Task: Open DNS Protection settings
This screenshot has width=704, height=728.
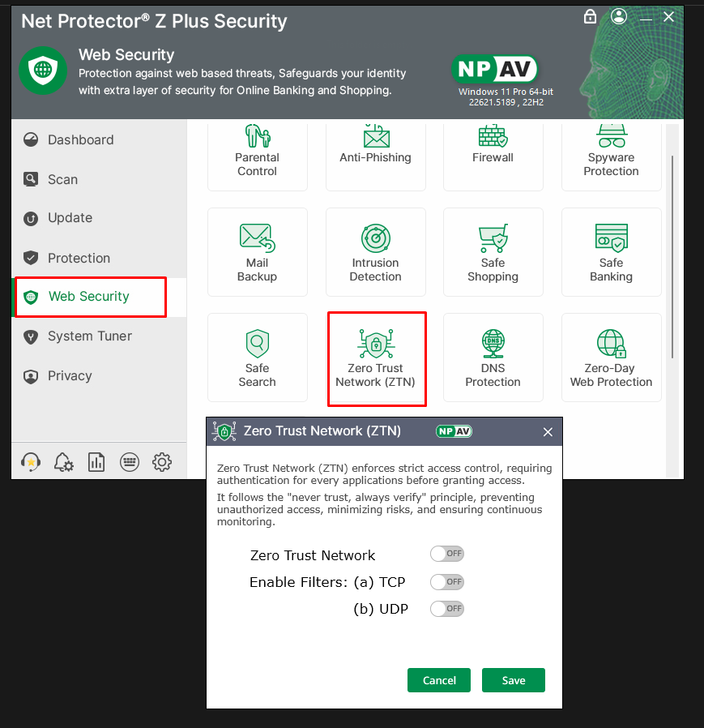Action: [x=493, y=358]
